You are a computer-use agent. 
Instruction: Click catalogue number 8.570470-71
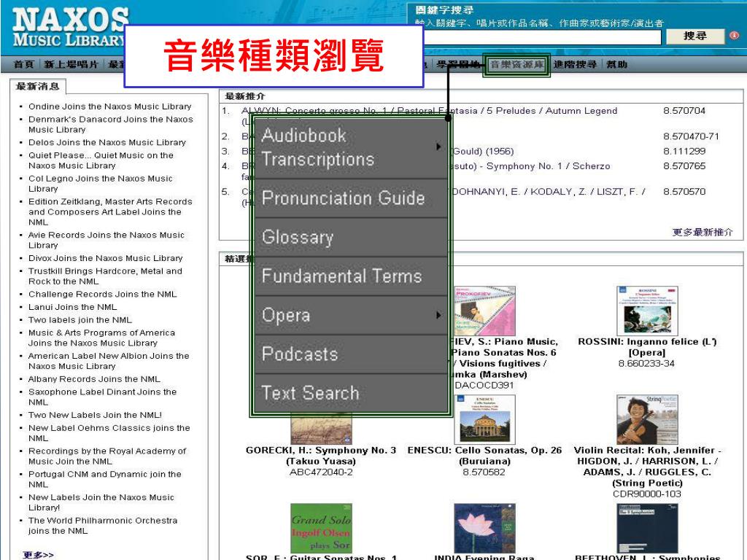coord(691,136)
